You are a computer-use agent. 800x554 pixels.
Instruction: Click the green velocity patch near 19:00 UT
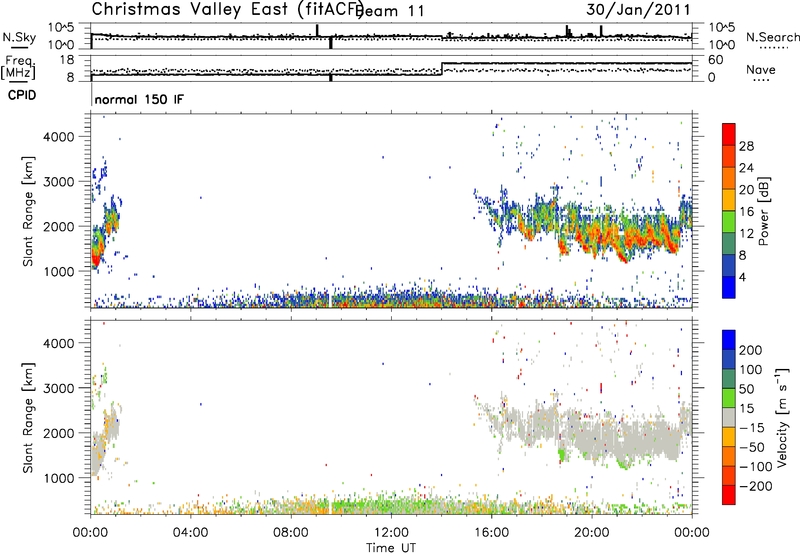(x=563, y=454)
